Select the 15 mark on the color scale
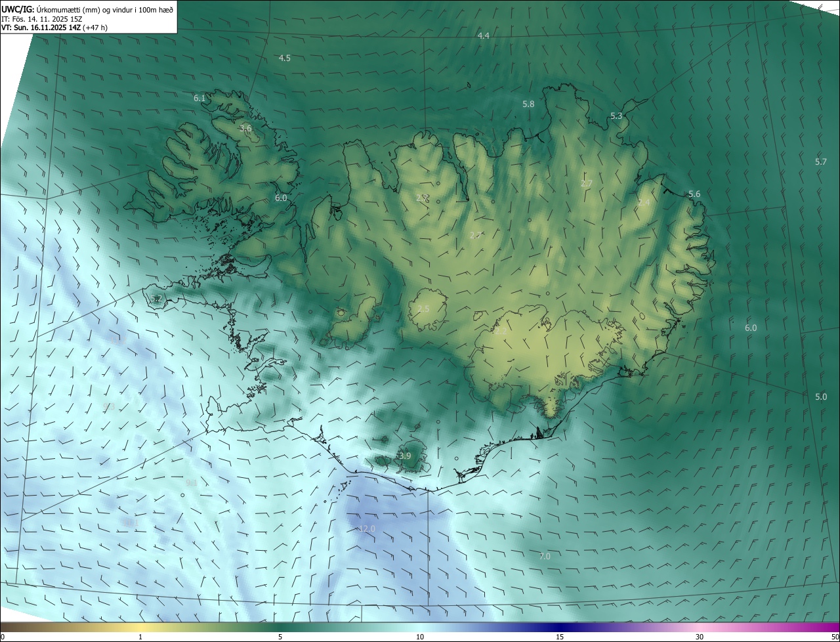This screenshot has height=642, width=840. [560, 637]
